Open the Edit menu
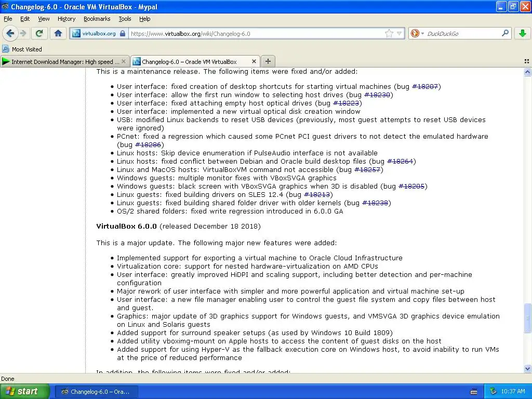Image resolution: width=532 pixels, height=399 pixels. click(x=25, y=19)
